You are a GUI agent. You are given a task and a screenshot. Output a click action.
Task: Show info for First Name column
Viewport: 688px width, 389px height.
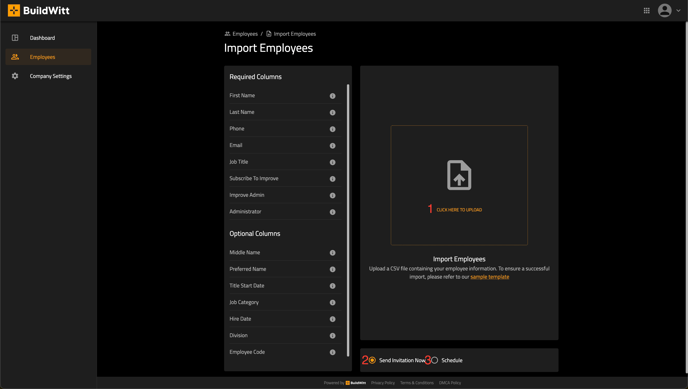point(333,96)
